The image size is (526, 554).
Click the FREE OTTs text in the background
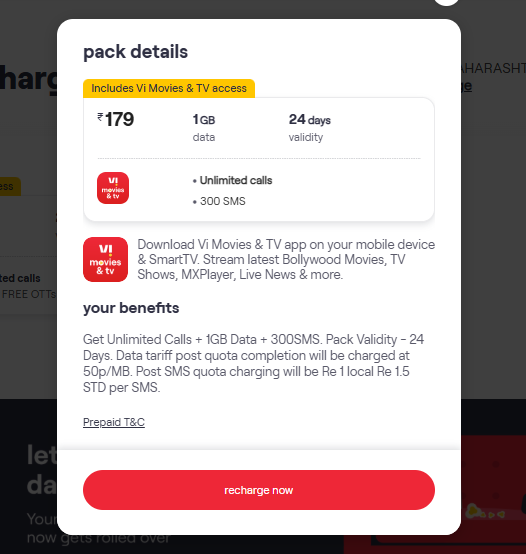(x=29, y=294)
